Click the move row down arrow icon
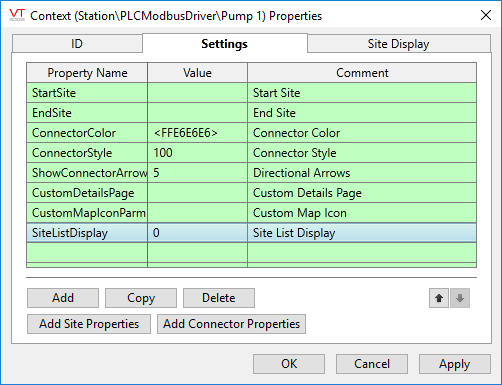502x385 pixels. pyautogui.click(x=460, y=298)
